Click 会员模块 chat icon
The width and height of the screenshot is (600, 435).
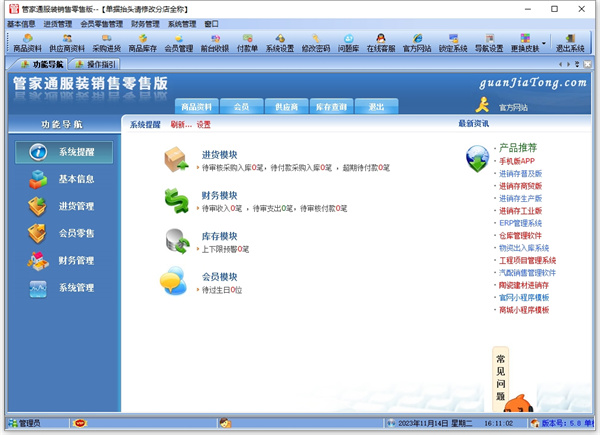[173, 281]
